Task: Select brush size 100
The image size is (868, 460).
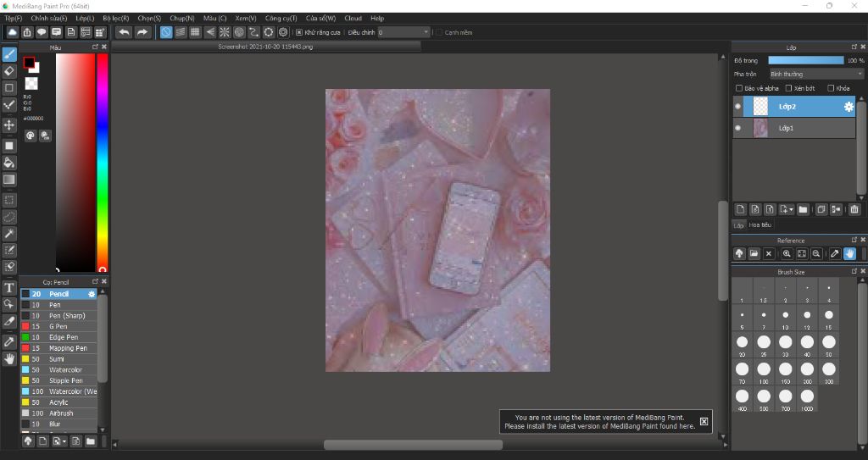Action: click(x=764, y=373)
